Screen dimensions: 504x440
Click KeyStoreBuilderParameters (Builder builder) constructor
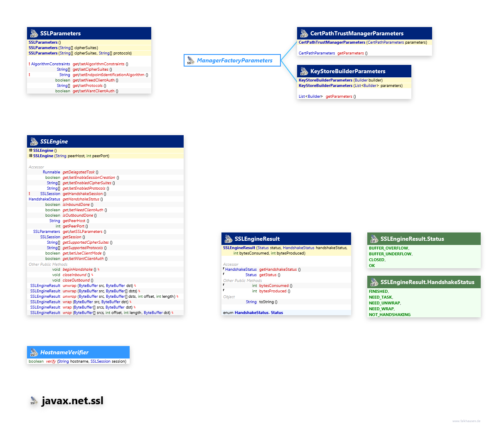click(341, 80)
